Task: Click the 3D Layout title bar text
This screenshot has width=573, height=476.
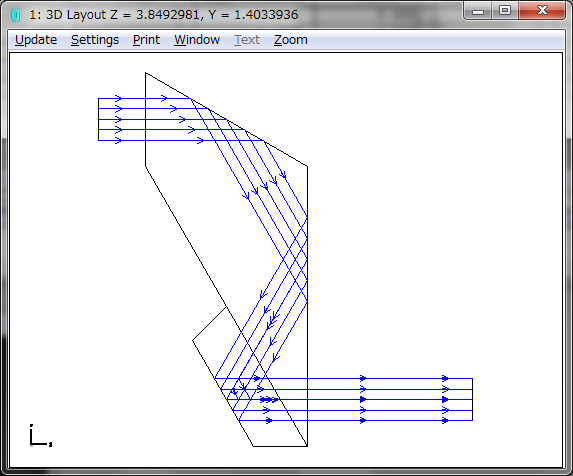Action: (x=163, y=15)
